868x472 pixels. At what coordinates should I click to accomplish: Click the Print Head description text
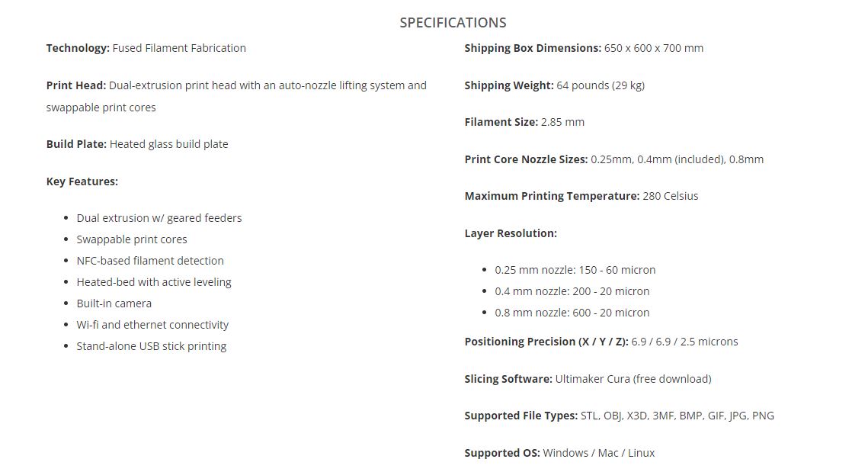click(236, 96)
